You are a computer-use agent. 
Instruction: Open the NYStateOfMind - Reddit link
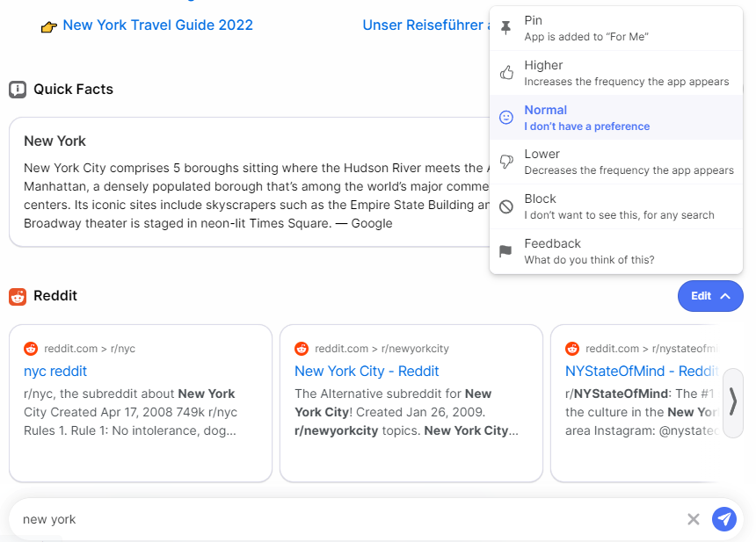click(x=642, y=371)
